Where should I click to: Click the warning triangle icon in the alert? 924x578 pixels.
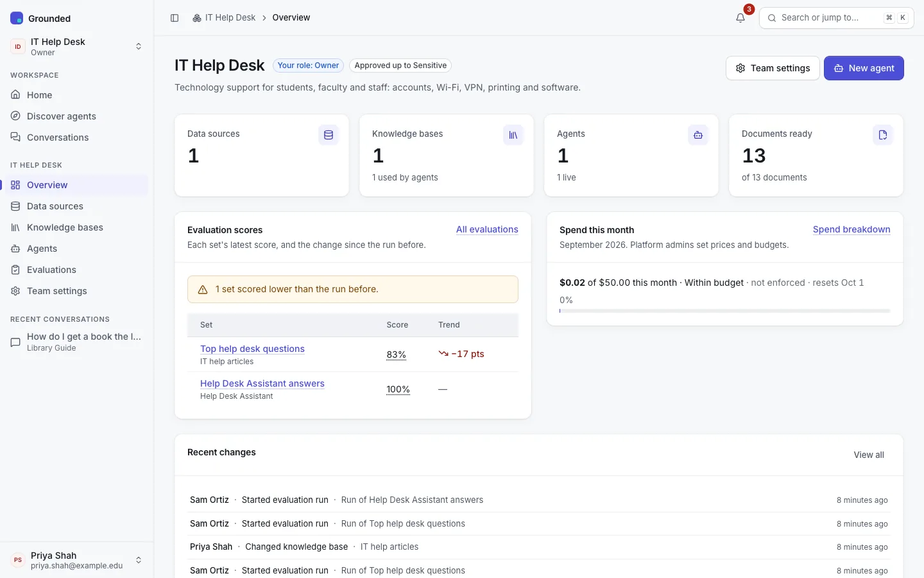[x=203, y=290]
